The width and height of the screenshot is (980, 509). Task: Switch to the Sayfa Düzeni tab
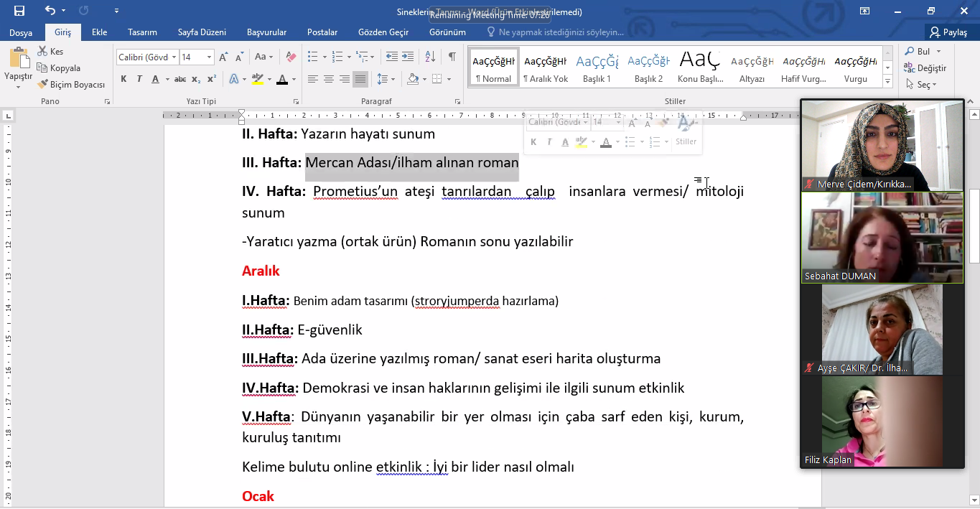pyautogui.click(x=202, y=32)
